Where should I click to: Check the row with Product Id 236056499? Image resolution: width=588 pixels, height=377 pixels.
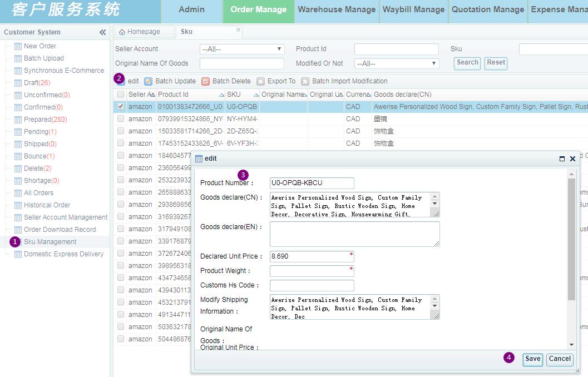120,167
